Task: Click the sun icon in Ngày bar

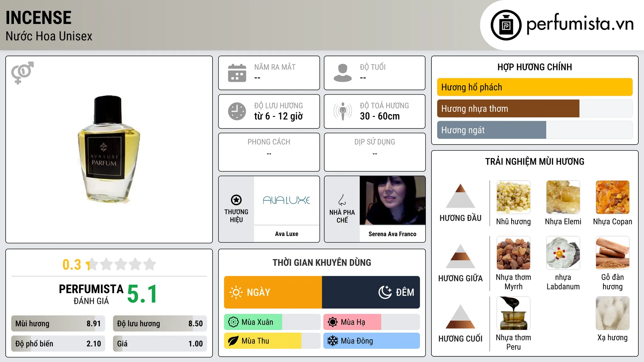Action: point(236,292)
